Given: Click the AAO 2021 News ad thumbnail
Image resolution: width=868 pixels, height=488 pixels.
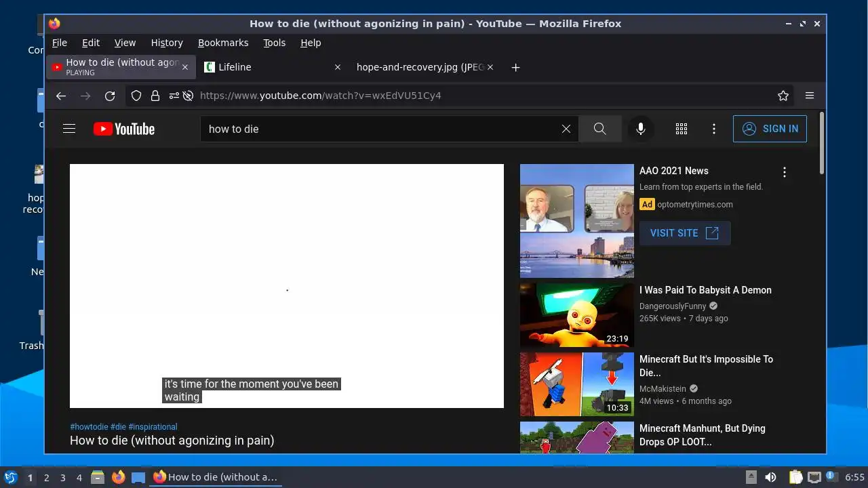Looking at the screenshot, I should click(x=577, y=221).
